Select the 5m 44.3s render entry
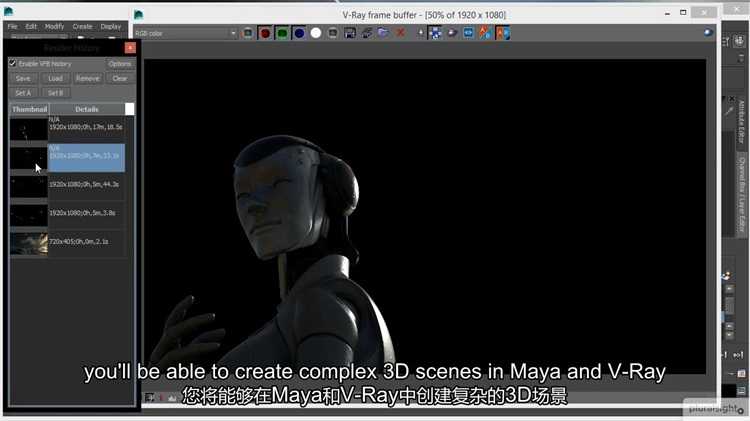The height and width of the screenshot is (421, 750). point(87,186)
